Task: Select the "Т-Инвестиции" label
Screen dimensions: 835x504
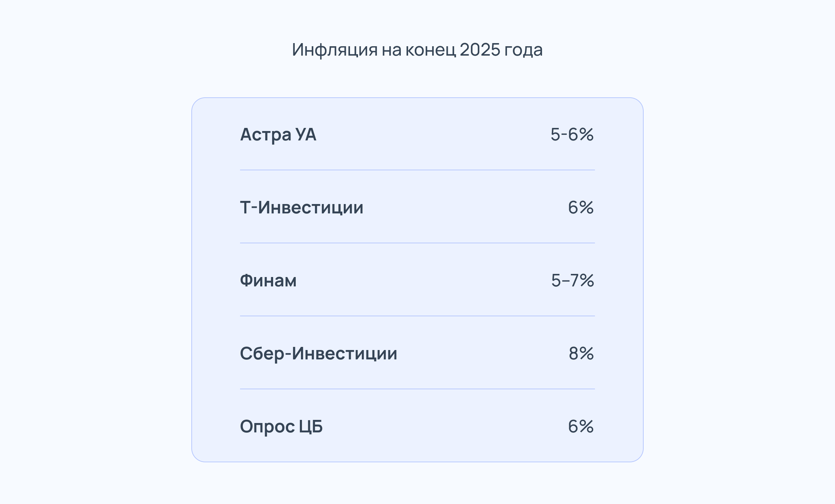Action: (x=302, y=208)
